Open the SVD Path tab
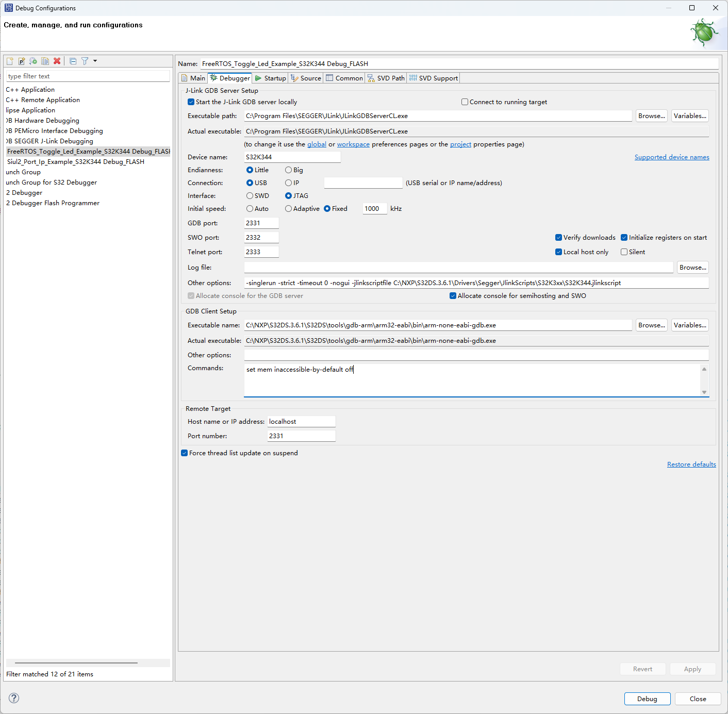Screen dimensions: 728x714 (x=386, y=78)
